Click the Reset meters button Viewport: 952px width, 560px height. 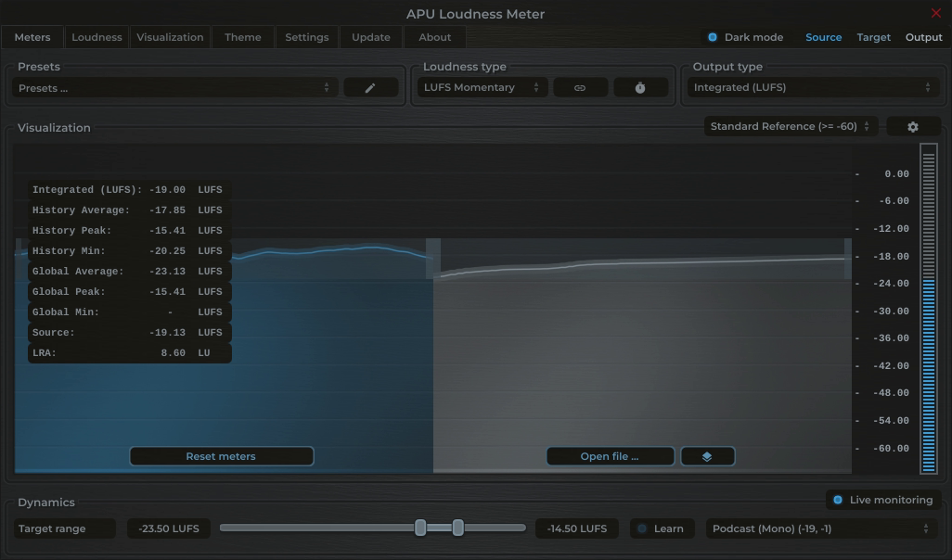(221, 455)
